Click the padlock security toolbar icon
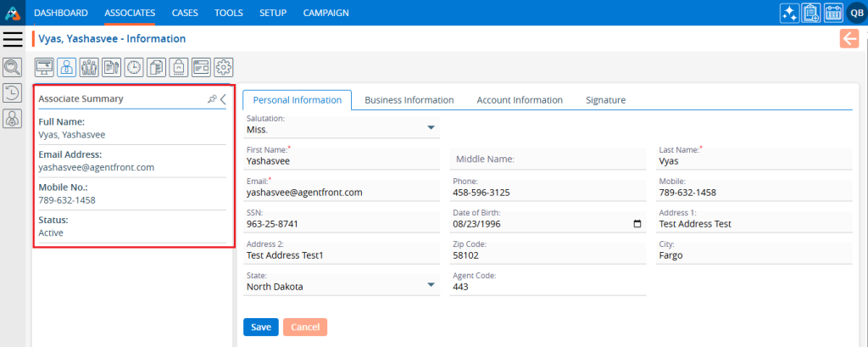The height and width of the screenshot is (347, 868). tap(179, 67)
